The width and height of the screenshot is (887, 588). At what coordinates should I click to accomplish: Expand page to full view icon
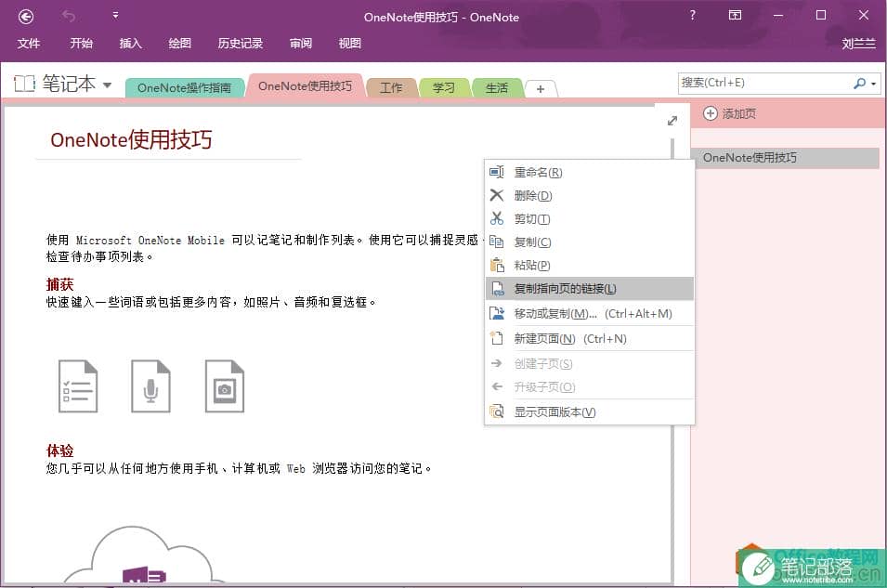672,121
